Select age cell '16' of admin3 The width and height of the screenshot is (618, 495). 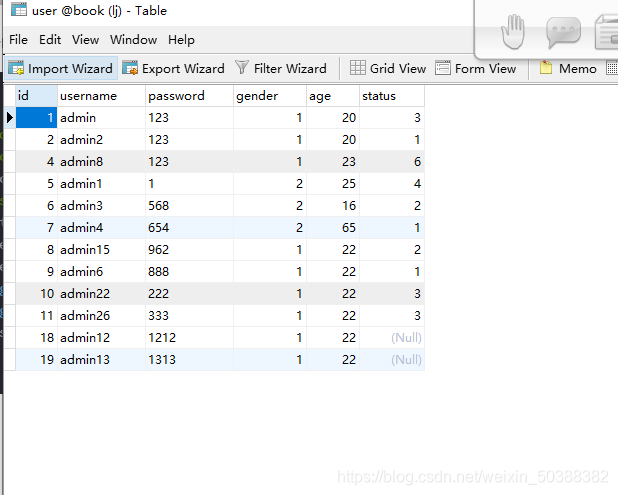tap(333, 206)
